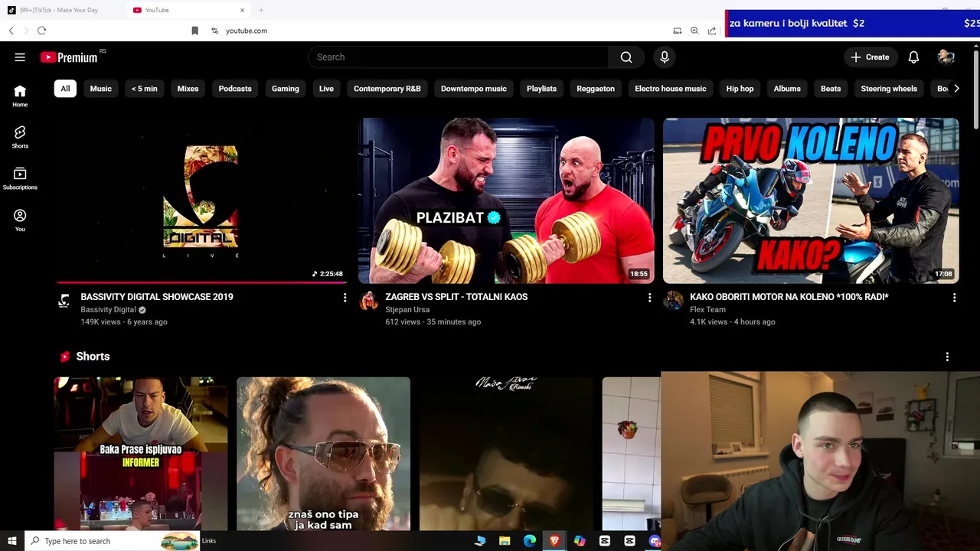The image size is (980, 551).
Task: Select the Electro house music chip
Action: (670, 89)
